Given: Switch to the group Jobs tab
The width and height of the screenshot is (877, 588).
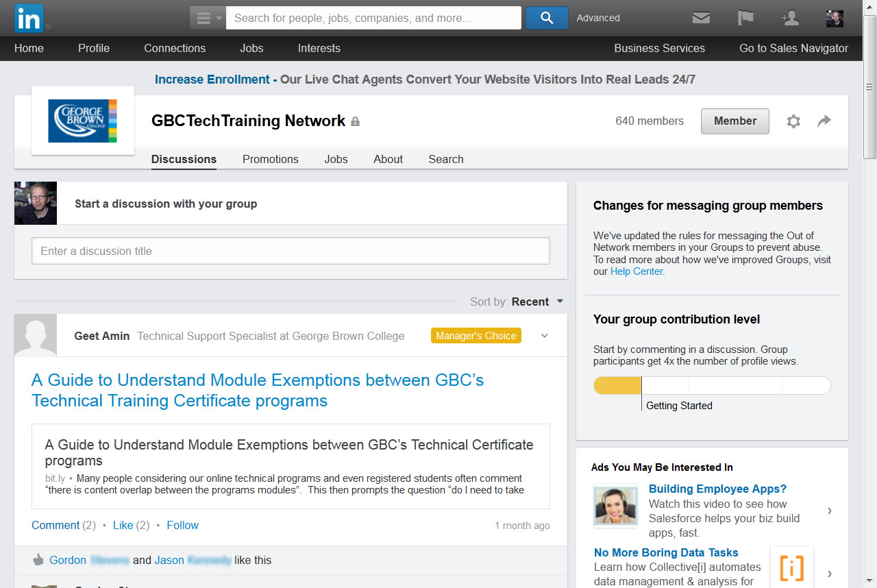Looking at the screenshot, I should click(x=336, y=159).
